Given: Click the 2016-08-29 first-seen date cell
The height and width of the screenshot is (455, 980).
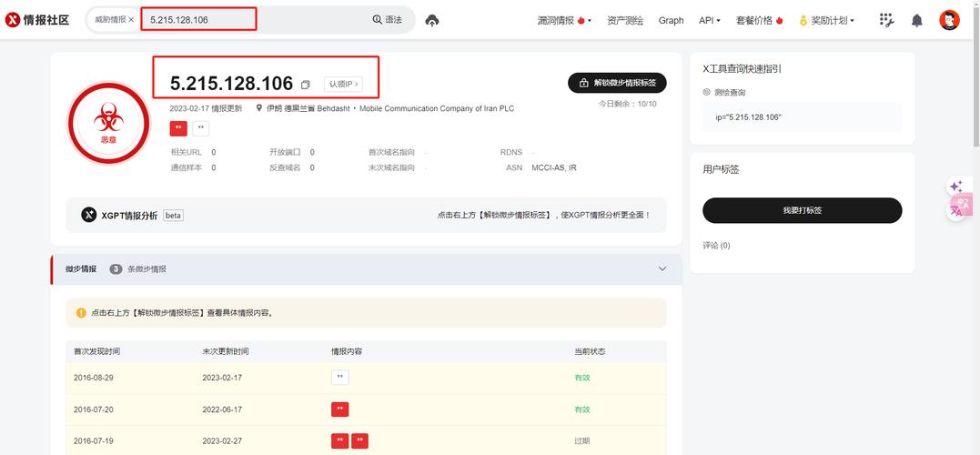Looking at the screenshot, I should [x=93, y=378].
